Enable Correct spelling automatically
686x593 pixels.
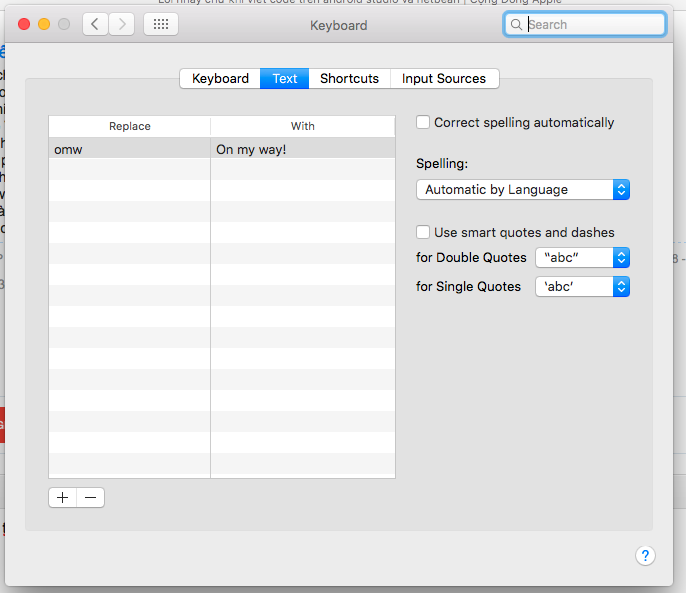pos(423,122)
